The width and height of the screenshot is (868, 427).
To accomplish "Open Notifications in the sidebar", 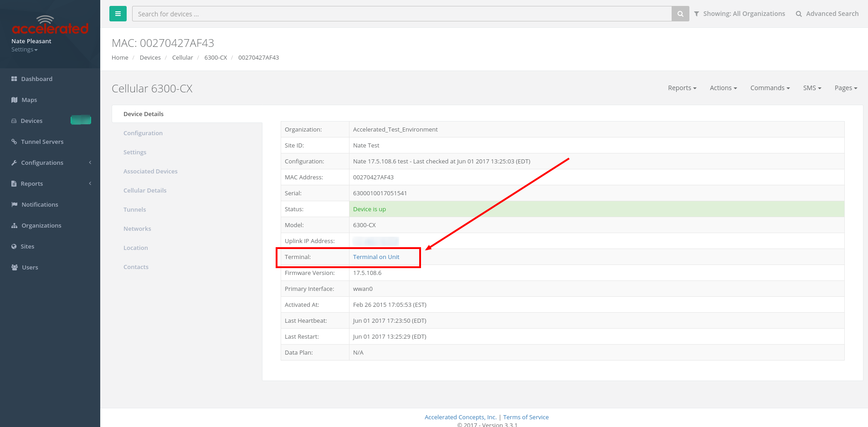I will 40,204.
